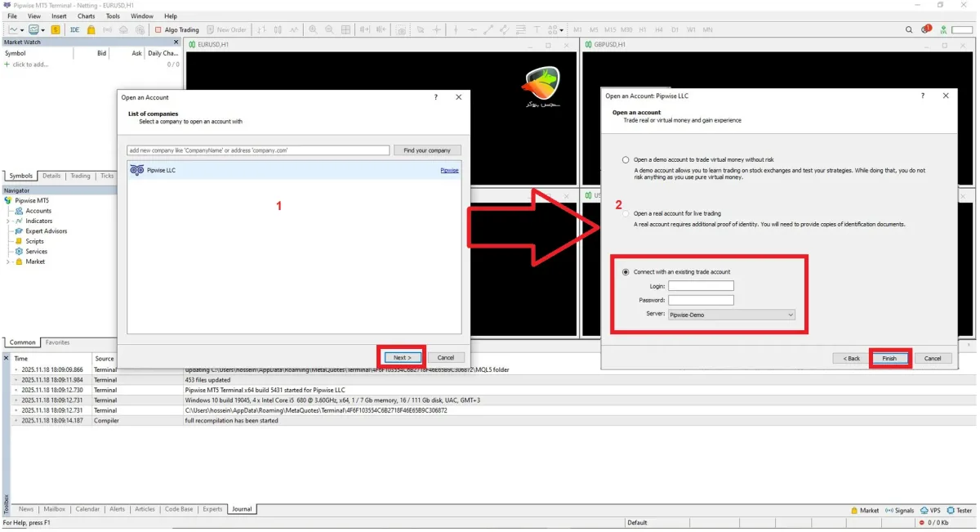The height and width of the screenshot is (532, 980).
Task: Close the Market Watch panel
Action: (176, 42)
